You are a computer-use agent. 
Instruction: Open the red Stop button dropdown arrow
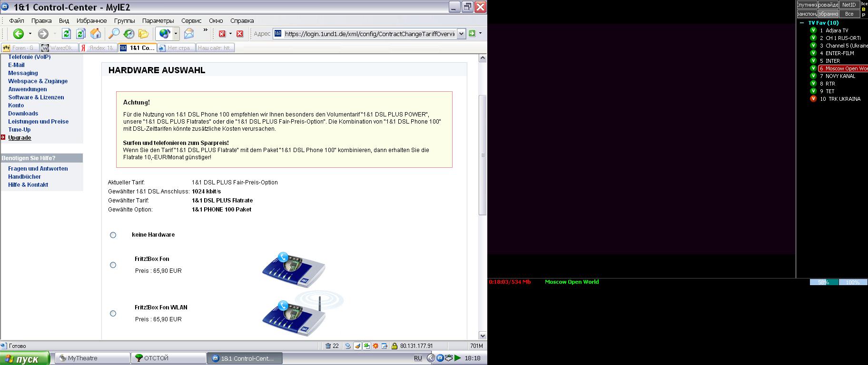(x=230, y=34)
